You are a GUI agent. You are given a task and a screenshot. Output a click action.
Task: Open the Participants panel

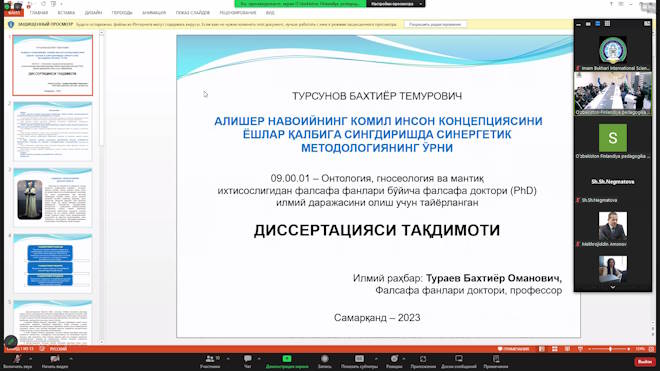click(x=210, y=361)
